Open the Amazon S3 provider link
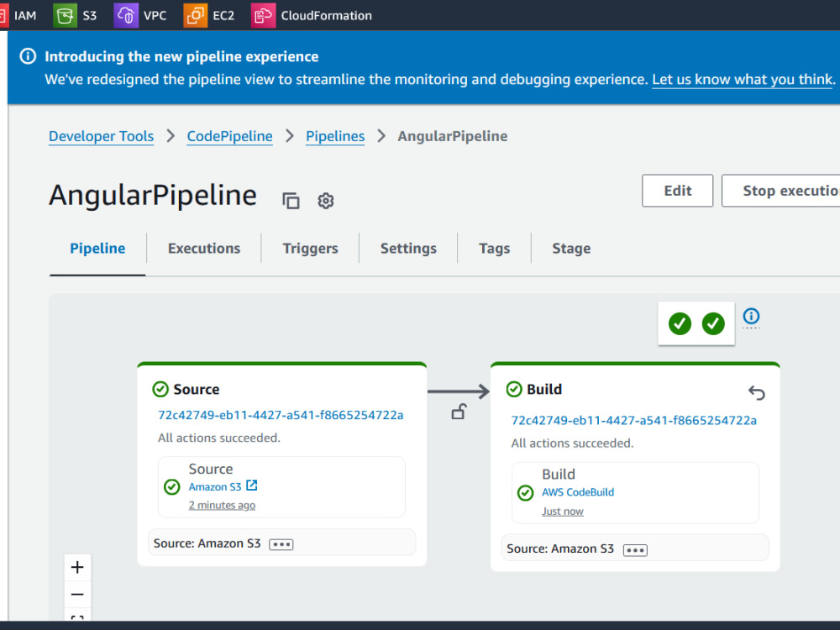The width and height of the screenshot is (840, 630). click(215, 487)
